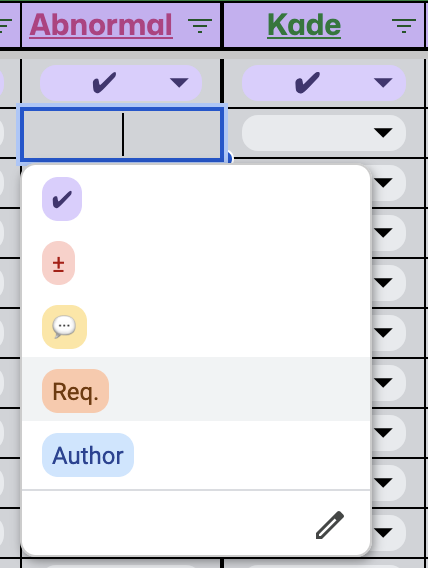Choose the red plus-minus chip option
This screenshot has width=428, height=568.
pyautogui.click(x=59, y=263)
